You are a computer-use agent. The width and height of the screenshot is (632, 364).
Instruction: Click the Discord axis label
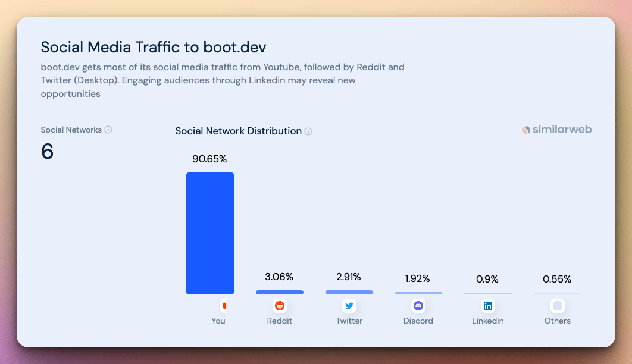(418, 321)
